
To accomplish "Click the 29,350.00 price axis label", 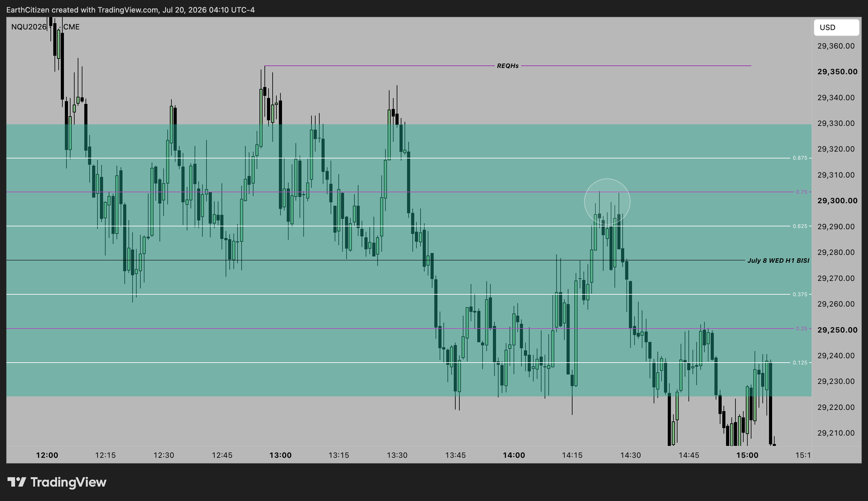I will (837, 72).
